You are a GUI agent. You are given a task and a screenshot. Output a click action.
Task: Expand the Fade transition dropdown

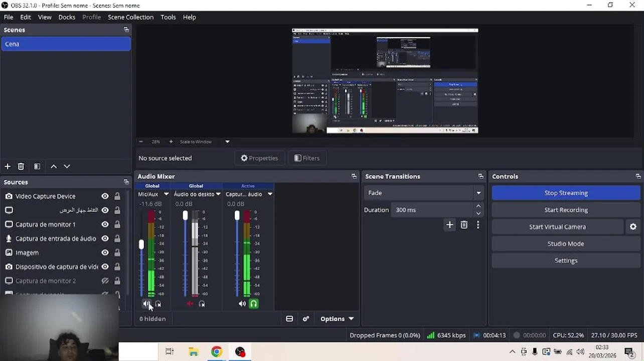coord(478,193)
